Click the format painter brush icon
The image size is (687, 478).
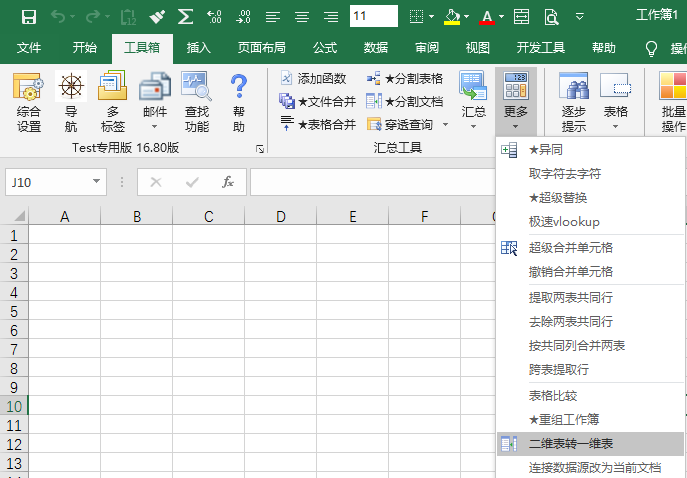pyautogui.click(x=157, y=17)
